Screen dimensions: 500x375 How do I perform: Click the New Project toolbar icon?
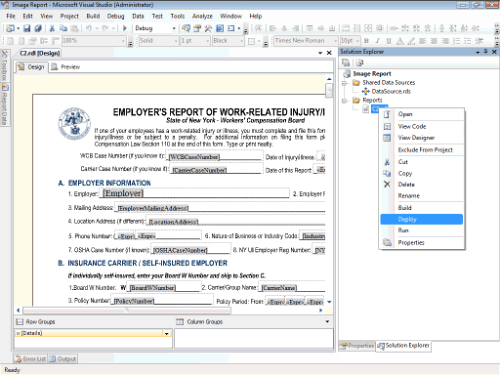coord(10,28)
